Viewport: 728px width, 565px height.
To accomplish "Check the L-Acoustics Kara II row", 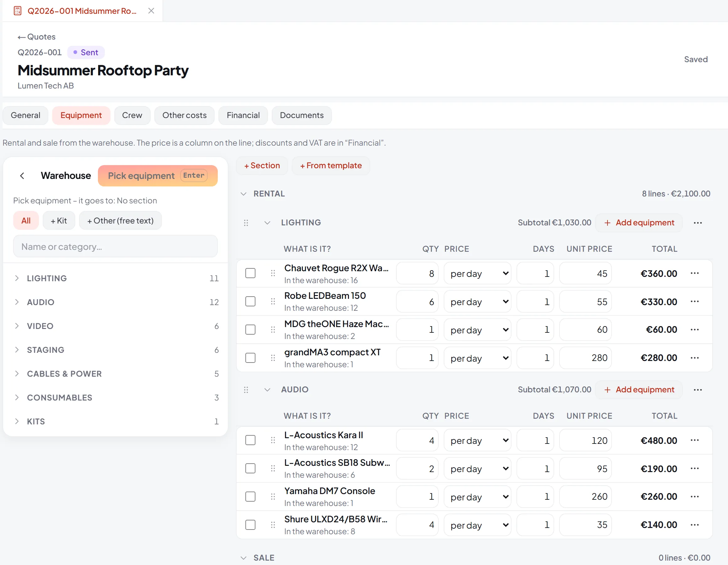I will (x=250, y=440).
